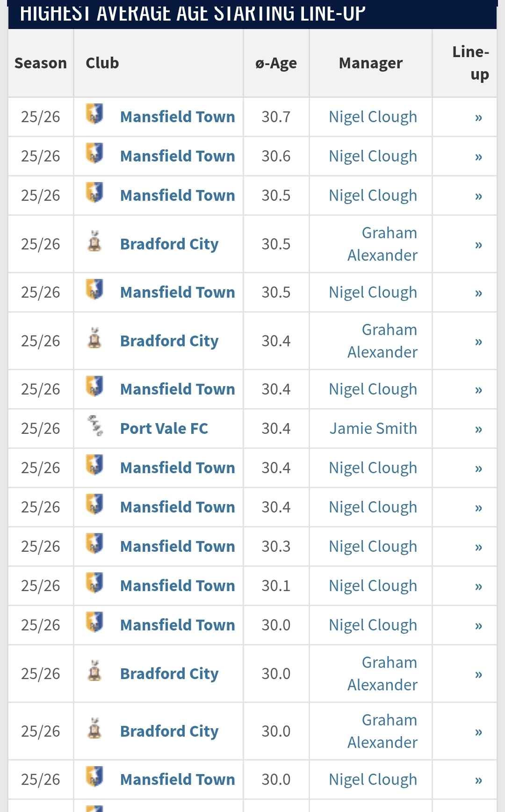Click the Port Vale FC crest icon
This screenshot has width=505, height=812.
(95, 425)
